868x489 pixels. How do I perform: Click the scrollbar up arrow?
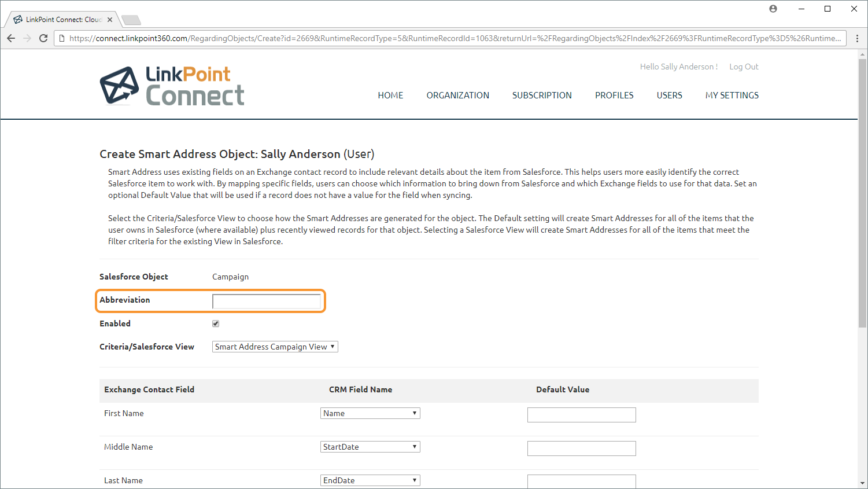click(862, 54)
